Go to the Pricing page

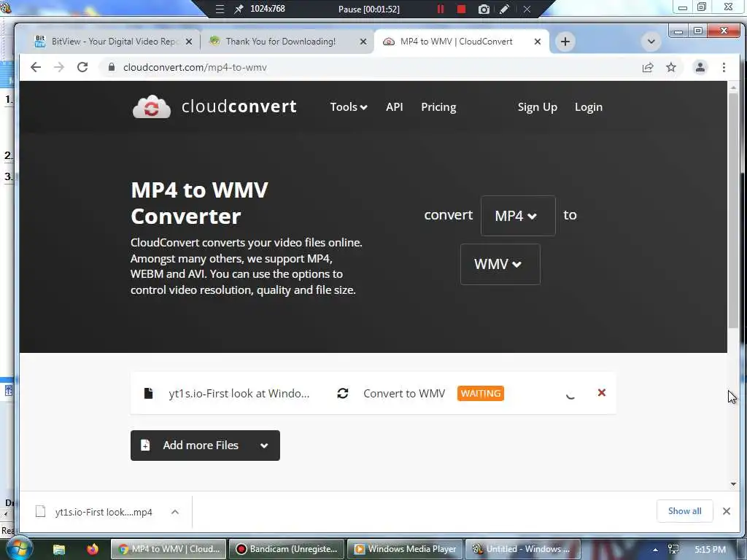(x=438, y=107)
